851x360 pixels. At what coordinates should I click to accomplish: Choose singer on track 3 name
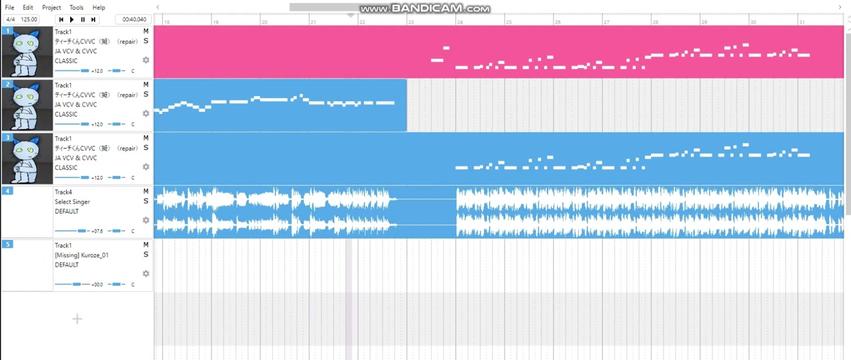(x=96, y=148)
